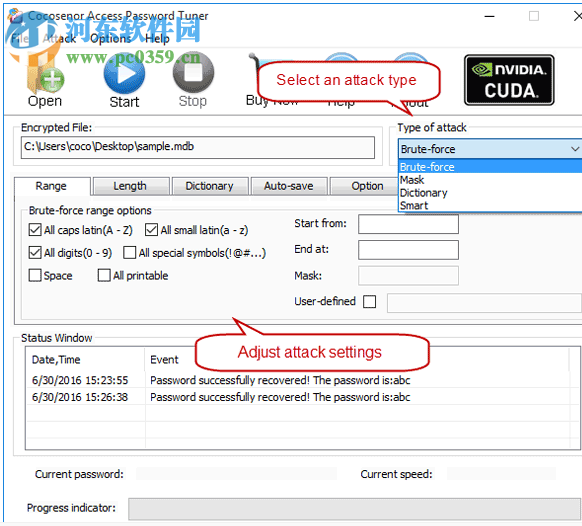Switch to the Dictionary tab
The image size is (582, 526).
pyautogui.click(x=210, y=186)
